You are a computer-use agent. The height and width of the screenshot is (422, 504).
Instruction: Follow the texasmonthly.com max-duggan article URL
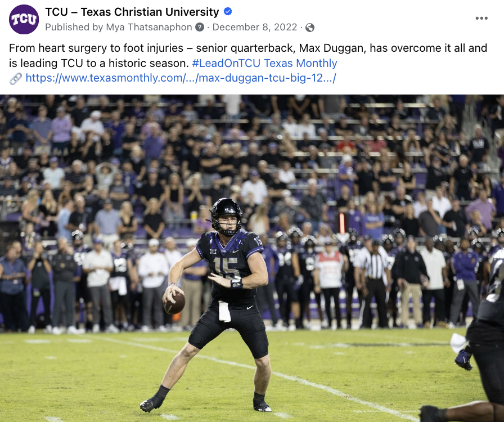click(x=181, y=78)
